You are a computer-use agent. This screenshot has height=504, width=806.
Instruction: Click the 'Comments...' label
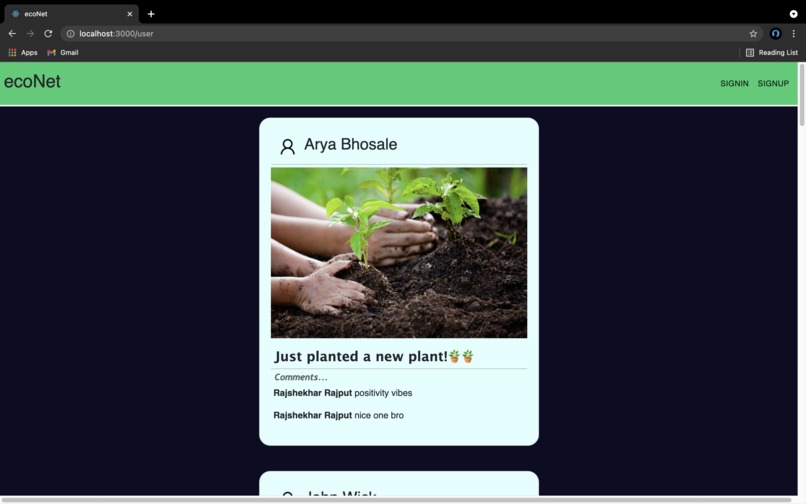point(301,377)
